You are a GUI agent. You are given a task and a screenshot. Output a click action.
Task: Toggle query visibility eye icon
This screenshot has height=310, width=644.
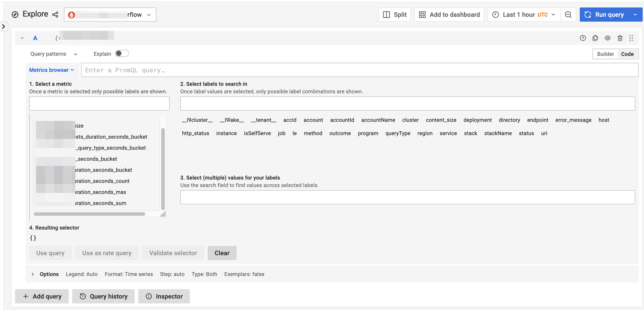tap(608, 38)
